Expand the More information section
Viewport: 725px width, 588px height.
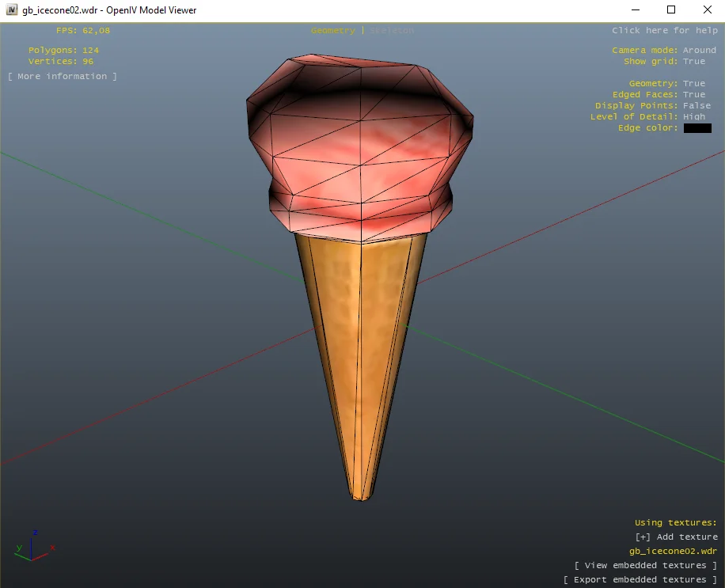click(x=63, y=76)
